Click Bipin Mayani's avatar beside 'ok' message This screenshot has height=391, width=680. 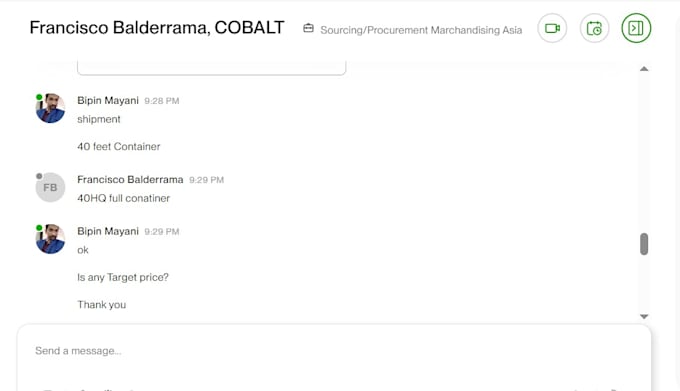[x=50, y=239]
